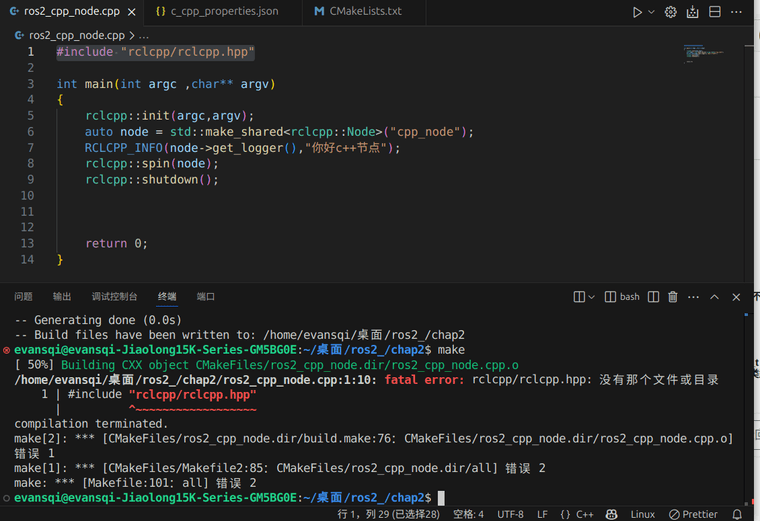Click the download/install icon in editor toolbar
Image resolution: width=760 pixels, height=521 pixels.
point(693,12)
